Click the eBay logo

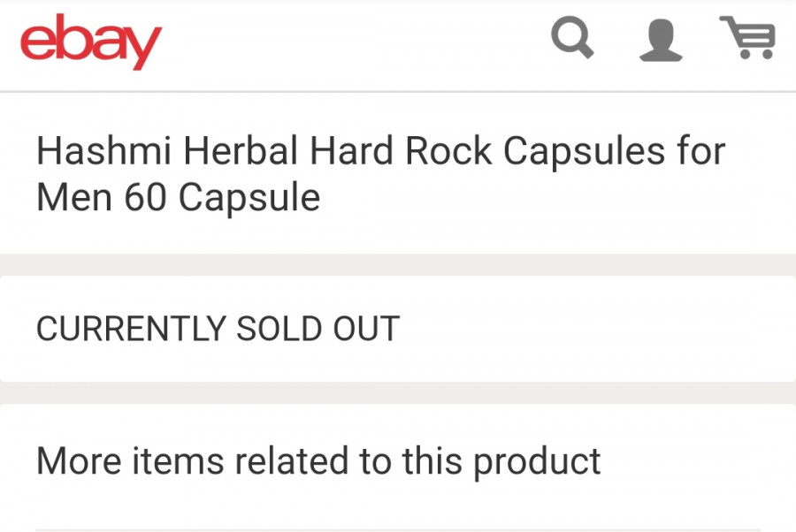pyautogui.click(x=91, y=40)
